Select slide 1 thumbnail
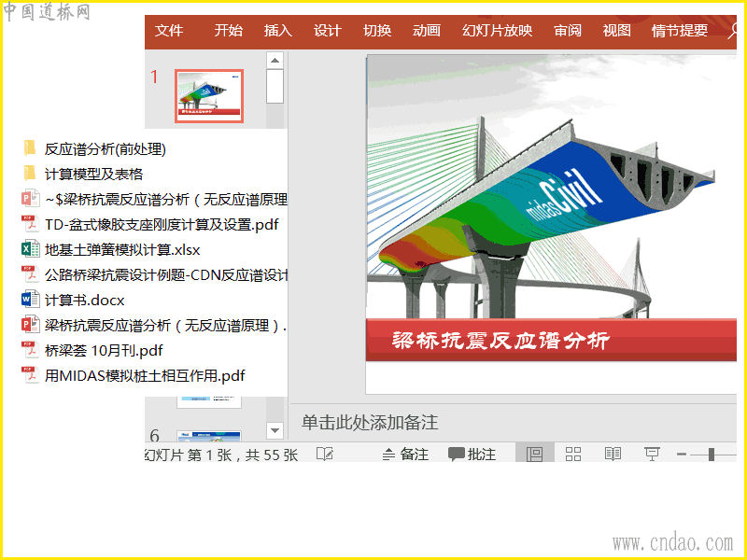This screenshot has width=747, height=560. pos(209,96)
